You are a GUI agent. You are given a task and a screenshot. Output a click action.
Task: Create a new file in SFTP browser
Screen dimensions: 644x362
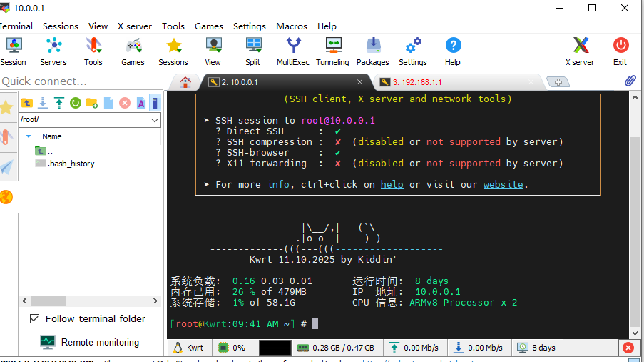click(x=108, y=103)
